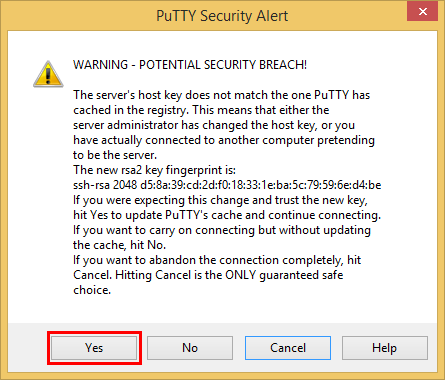Click the 'cached in the registry' line

[201, 110]
